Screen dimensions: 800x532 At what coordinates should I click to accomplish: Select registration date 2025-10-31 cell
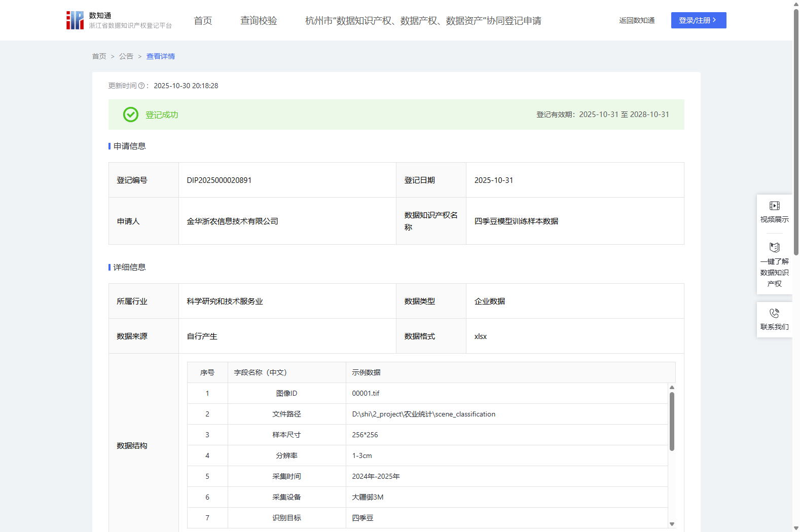coord(575,180)
